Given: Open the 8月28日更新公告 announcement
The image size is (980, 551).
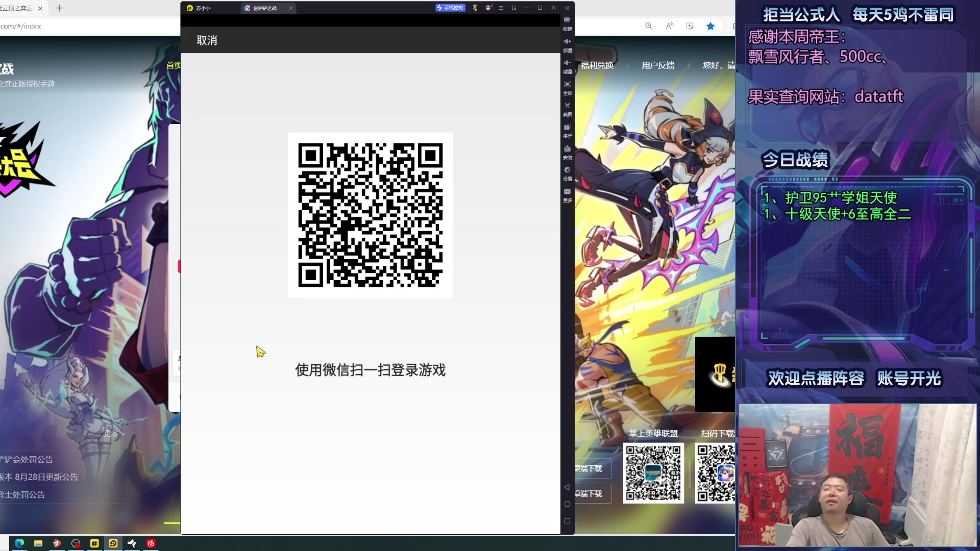Looking at the screenshot, I should [x=39, y=477].
